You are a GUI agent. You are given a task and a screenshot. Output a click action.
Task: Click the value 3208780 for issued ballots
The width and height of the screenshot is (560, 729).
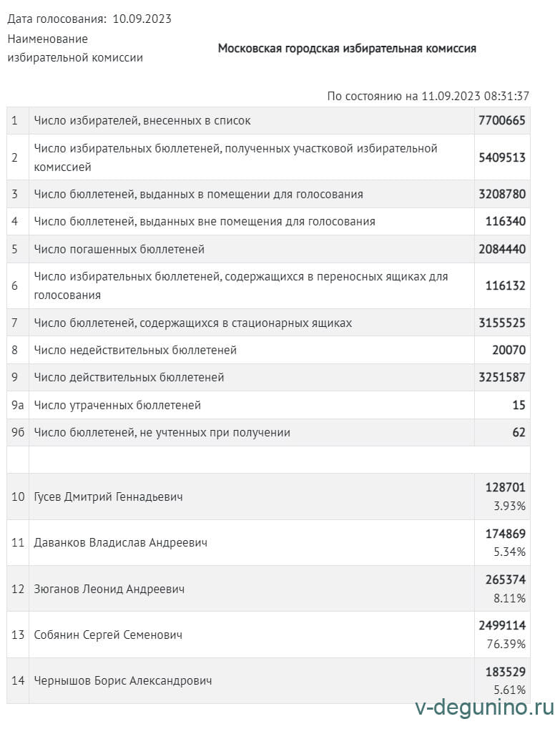tap(501, 195)
